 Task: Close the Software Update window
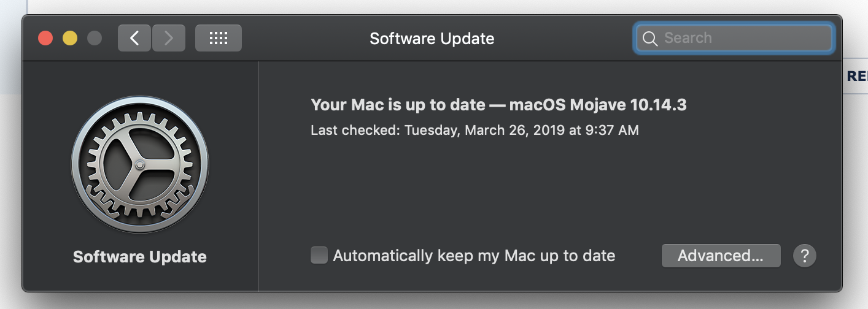coord(45,38)
